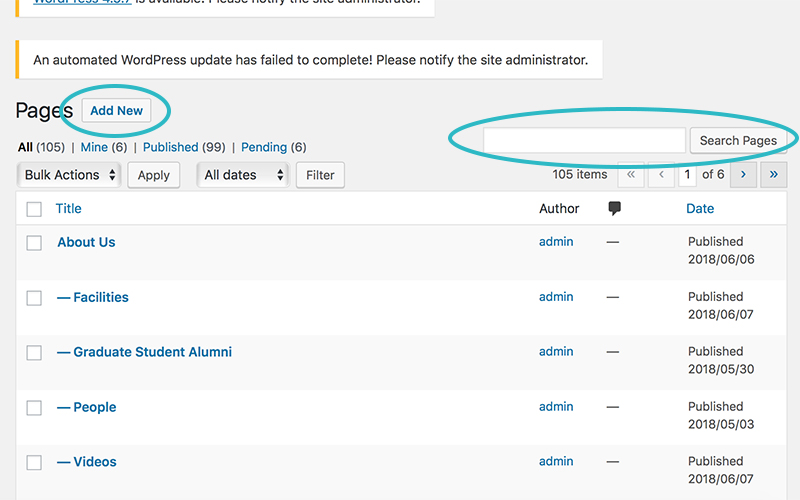Tick the Videos page checkbox
Screen dimensions: 800x500
click(x=34, y=462)
